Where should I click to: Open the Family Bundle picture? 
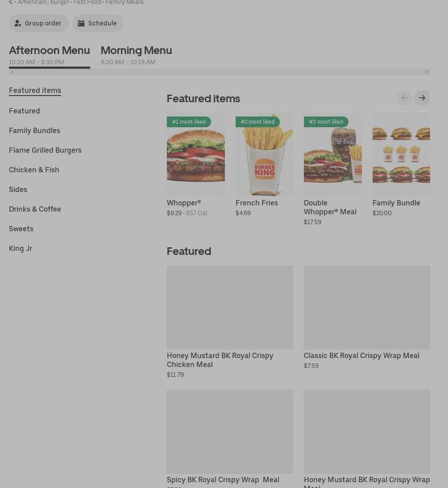pyautogui.click(x=401, y=154)
